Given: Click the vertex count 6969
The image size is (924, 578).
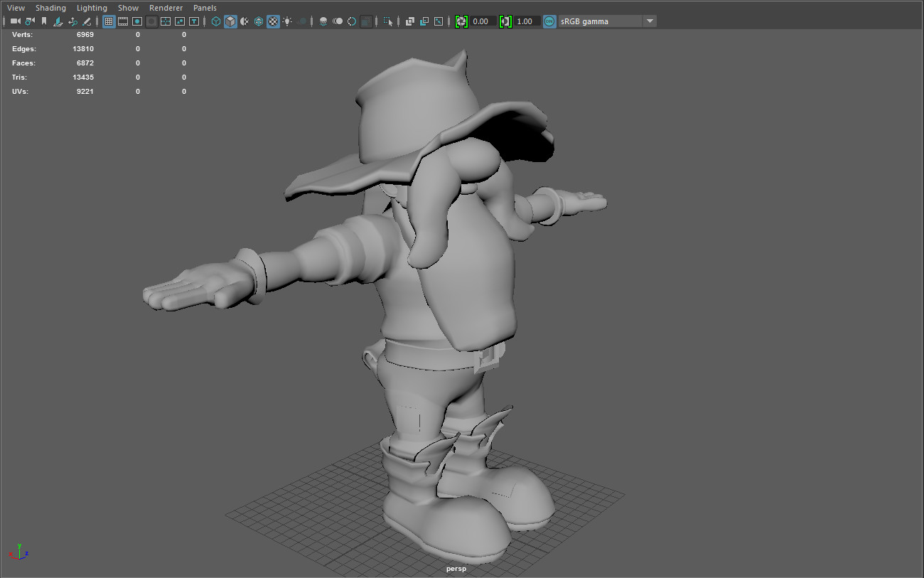Looking at the screenshot, I should point(85,34).
